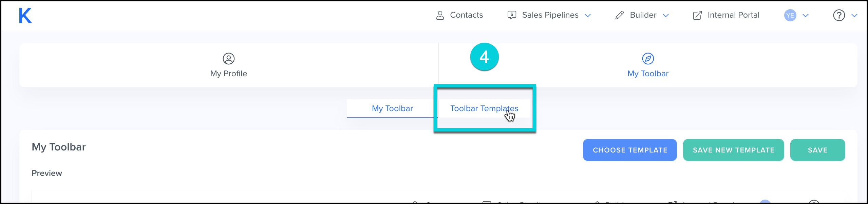
Task: Open the My Profile section label
Action: 228,74
